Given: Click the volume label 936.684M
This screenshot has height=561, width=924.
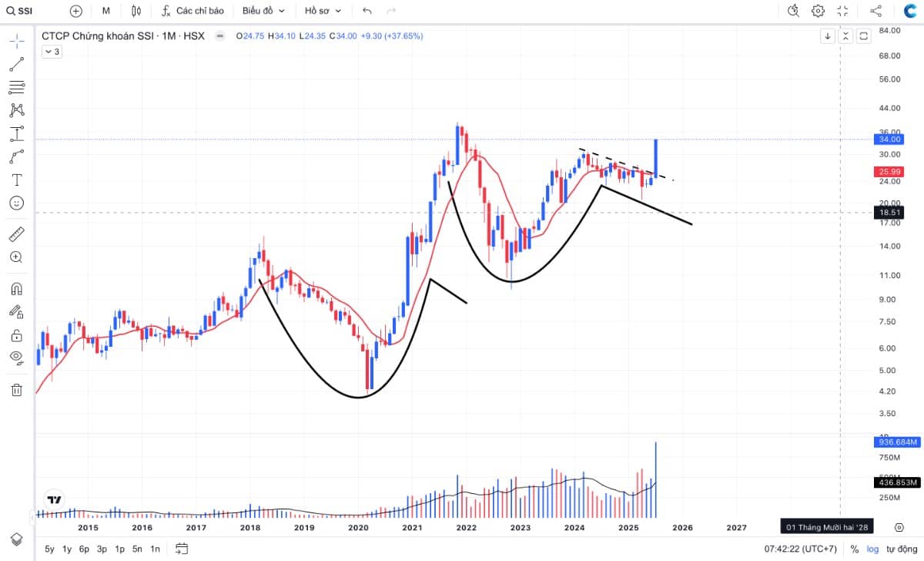Looking at the screenshot, I should pos(898,442).
